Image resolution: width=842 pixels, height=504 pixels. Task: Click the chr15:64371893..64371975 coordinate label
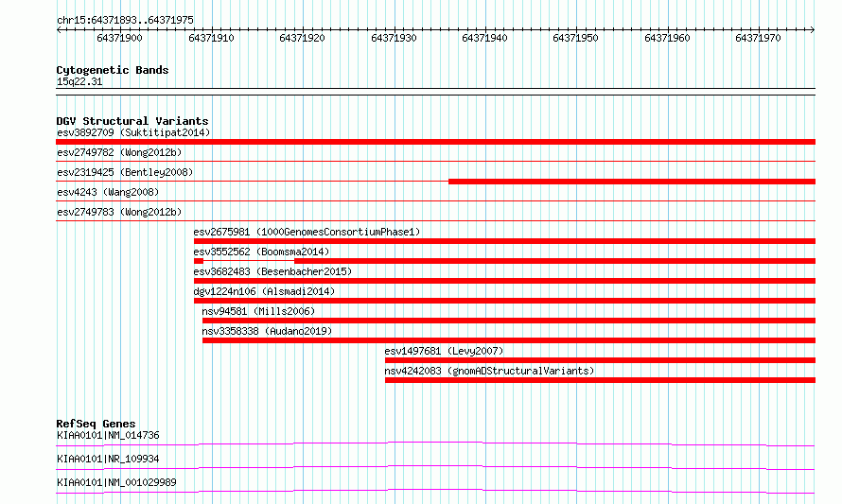(x=125, y=20)
